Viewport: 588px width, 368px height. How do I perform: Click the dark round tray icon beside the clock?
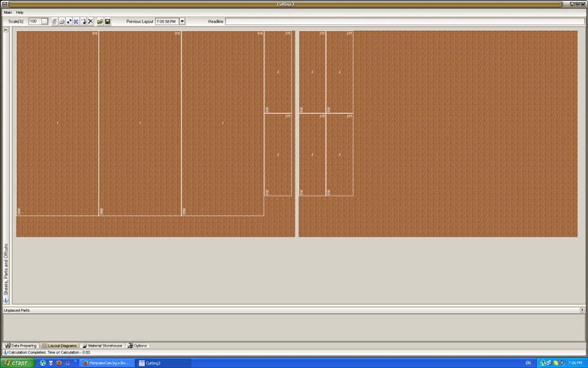(562, 363)
